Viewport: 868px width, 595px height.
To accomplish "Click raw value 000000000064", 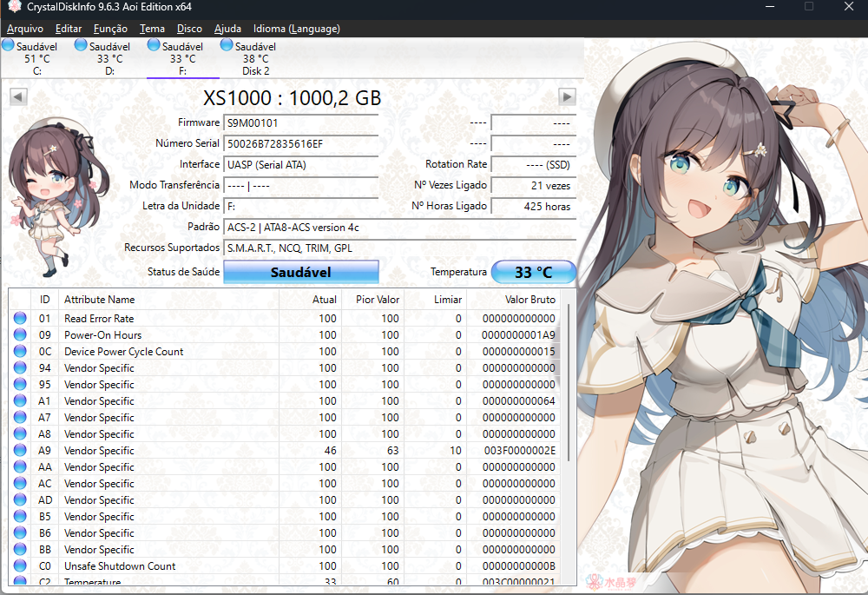I will click(x=518, y=400).
